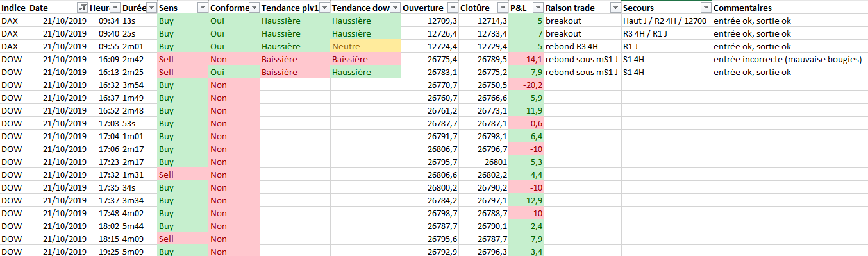Click the Haussière dow cell in 16:13 row
This screenshot has width=868, height=256.
(x=365, y=72)
